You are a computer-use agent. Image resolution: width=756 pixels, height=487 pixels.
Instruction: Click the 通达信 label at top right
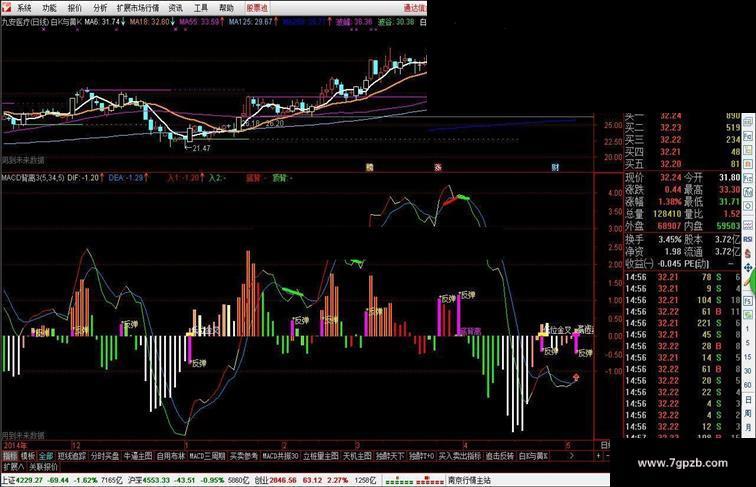tap(415, 8)
